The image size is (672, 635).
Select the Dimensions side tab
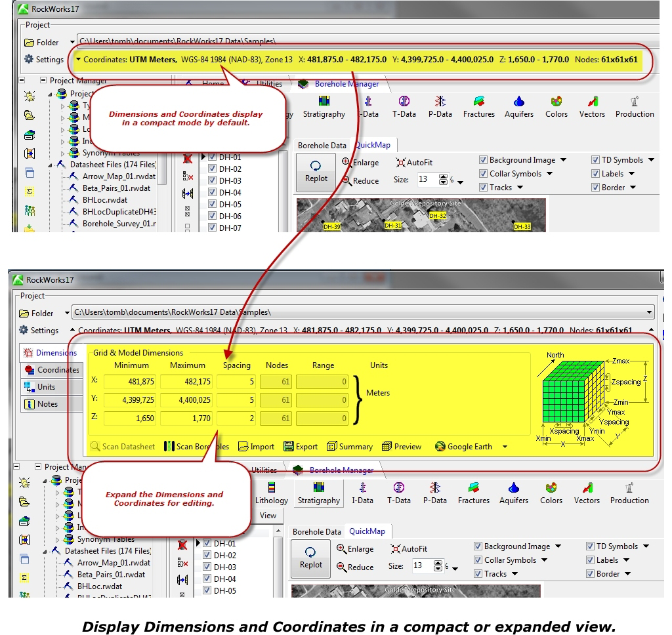[51, 353]
